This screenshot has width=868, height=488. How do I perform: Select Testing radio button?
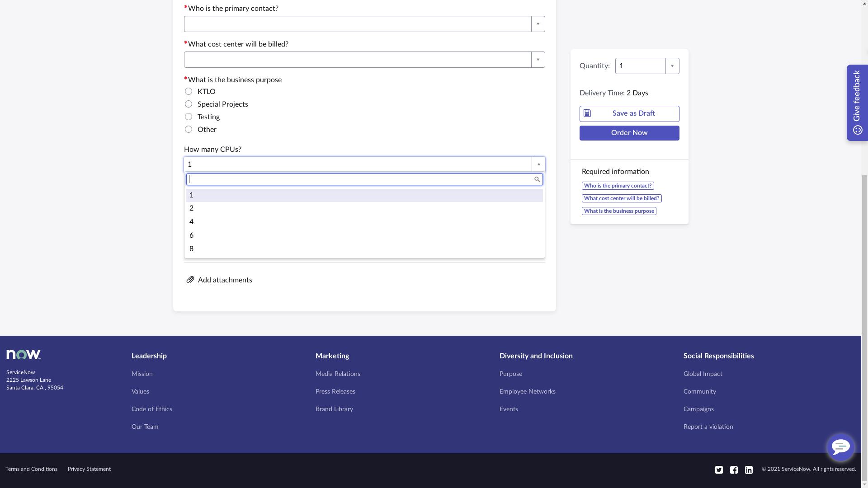pos(189,116)
